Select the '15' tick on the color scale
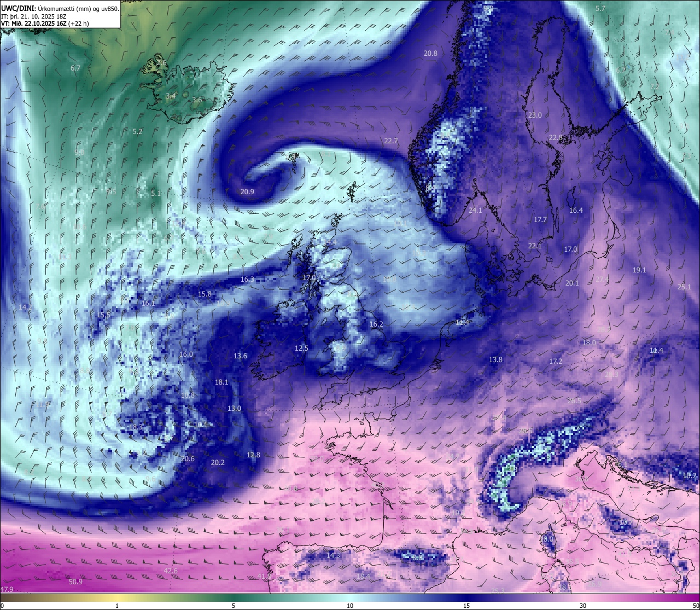Screen dimensions: 700x610 [x=466, y=606]
